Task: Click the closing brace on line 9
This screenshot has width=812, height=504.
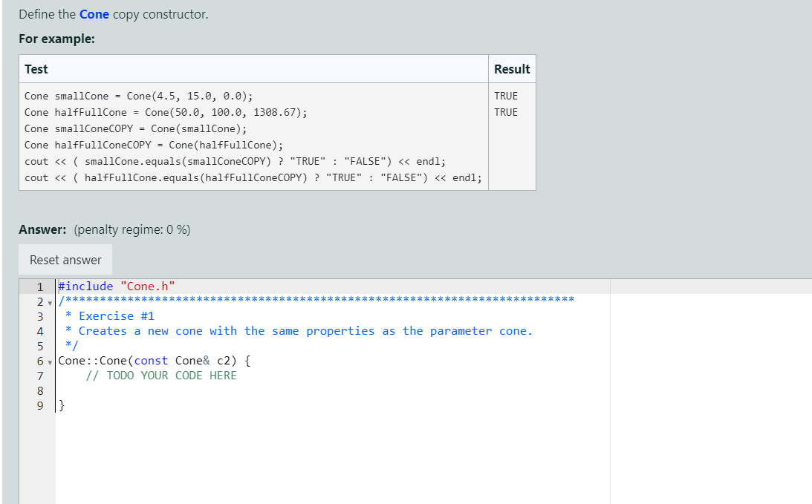Action: coord(61,405)
